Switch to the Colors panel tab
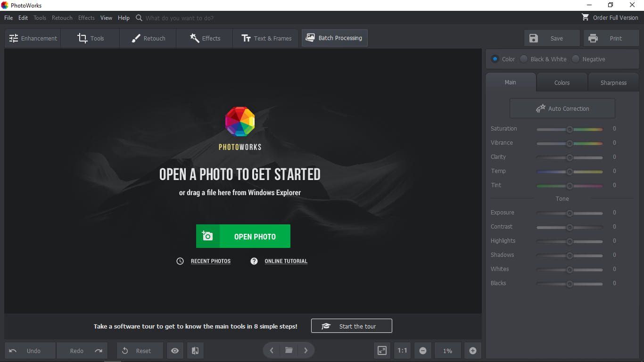The height and width of the screenshot is (362, 644). click(x=562, y=82)
